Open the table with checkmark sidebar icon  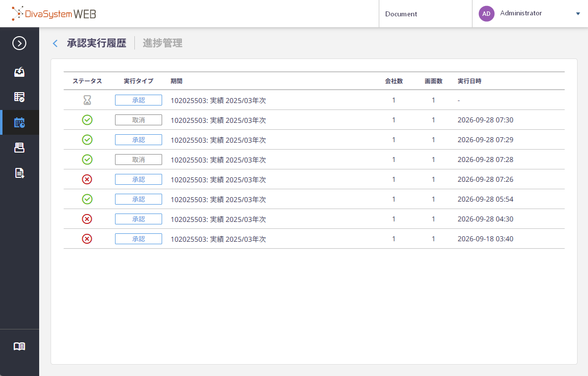19,97
